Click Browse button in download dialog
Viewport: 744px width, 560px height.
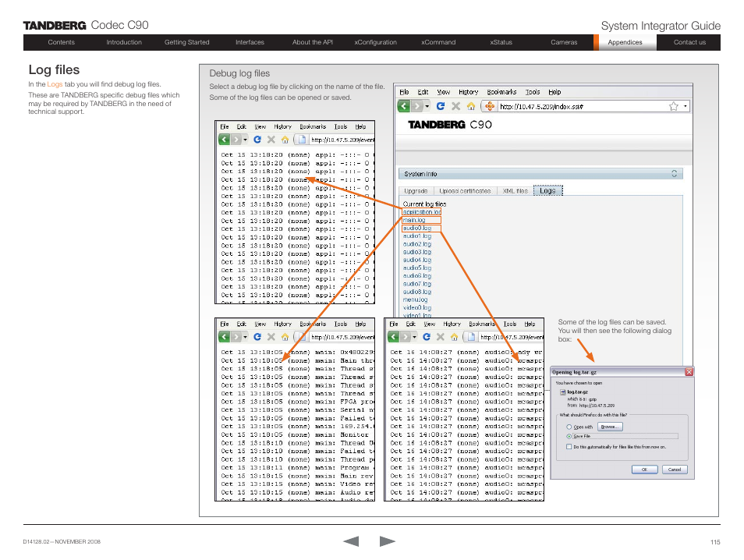coord(610,427)
